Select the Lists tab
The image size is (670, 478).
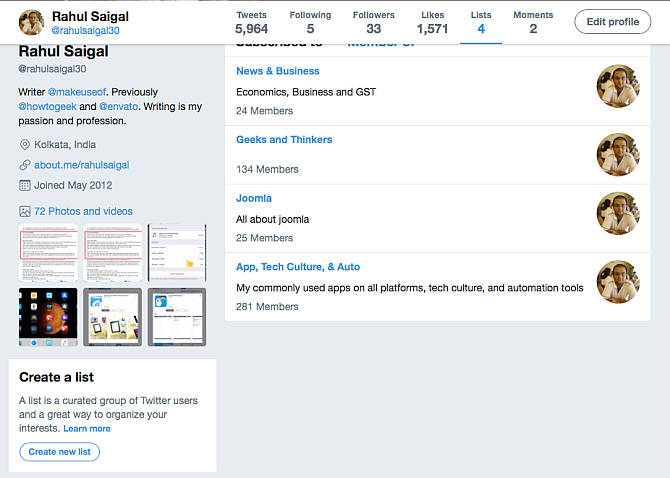coord(481,22)
